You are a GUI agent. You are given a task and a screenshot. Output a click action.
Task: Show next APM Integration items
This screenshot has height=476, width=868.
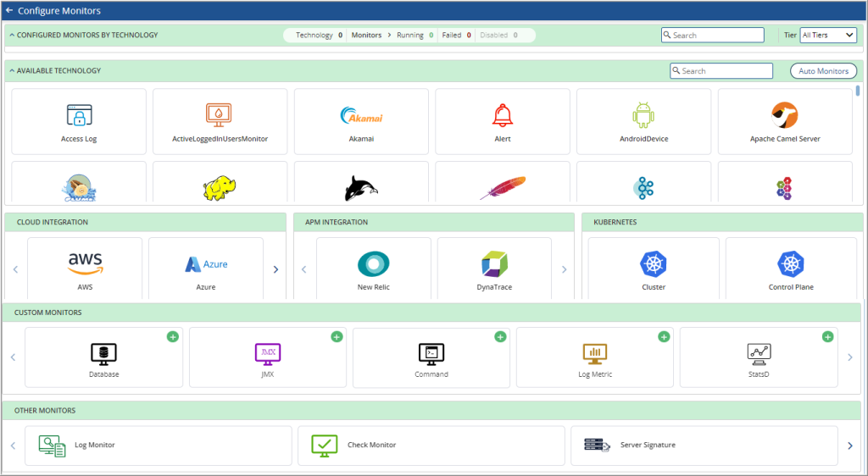[564, 269]
